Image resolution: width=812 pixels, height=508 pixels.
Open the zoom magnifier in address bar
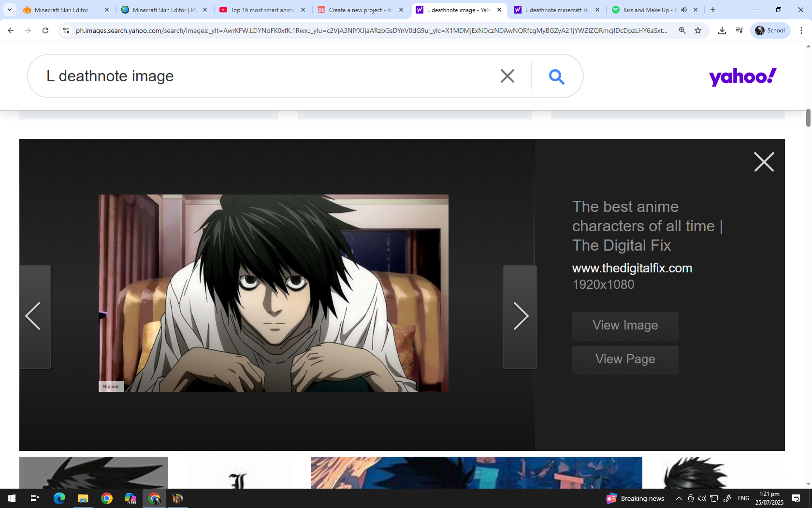point(682,30)
